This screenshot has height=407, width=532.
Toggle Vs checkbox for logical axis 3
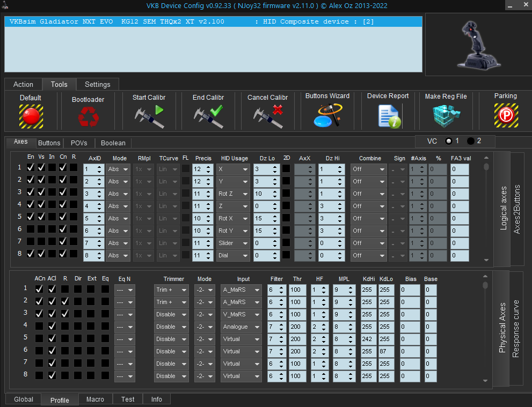[41, 192]
